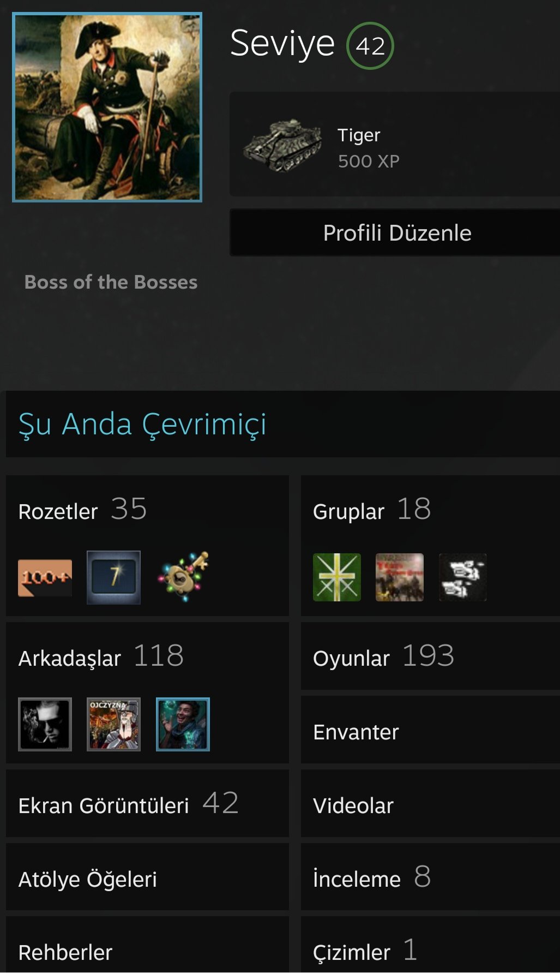Open İnceleme reviews page
Viewport: 560px width, 973px height.
click(x=431, y=877)
